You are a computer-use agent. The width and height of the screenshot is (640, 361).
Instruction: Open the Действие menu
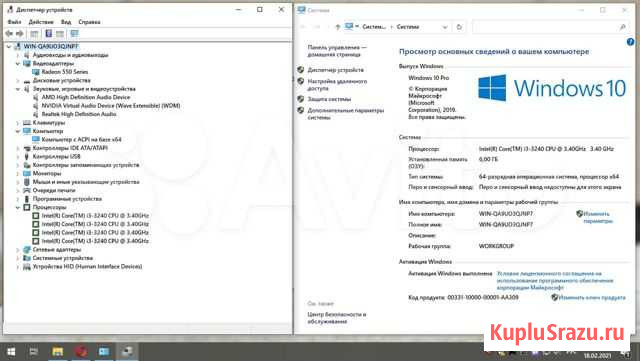[x=41, y=22]
